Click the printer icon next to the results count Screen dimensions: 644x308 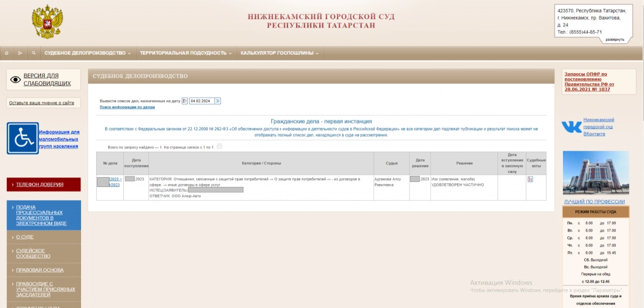(219, 145)
